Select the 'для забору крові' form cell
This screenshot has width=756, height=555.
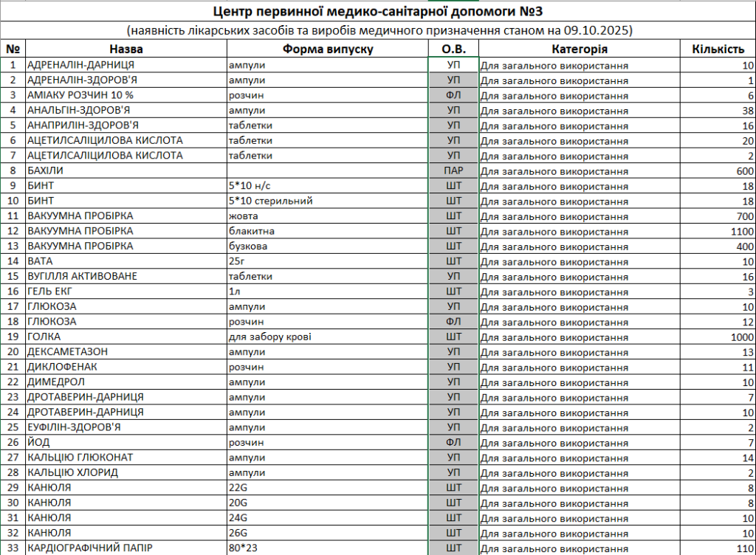pyautogui.click(x=328, y=337)
